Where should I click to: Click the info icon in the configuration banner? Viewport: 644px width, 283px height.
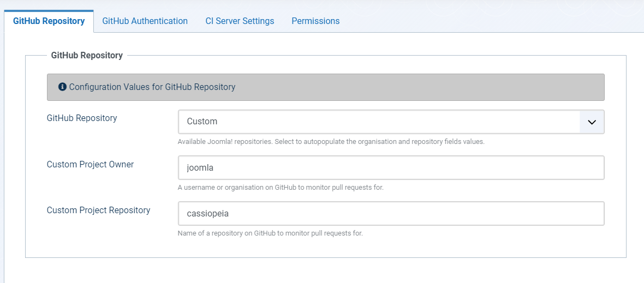[62, 87]
